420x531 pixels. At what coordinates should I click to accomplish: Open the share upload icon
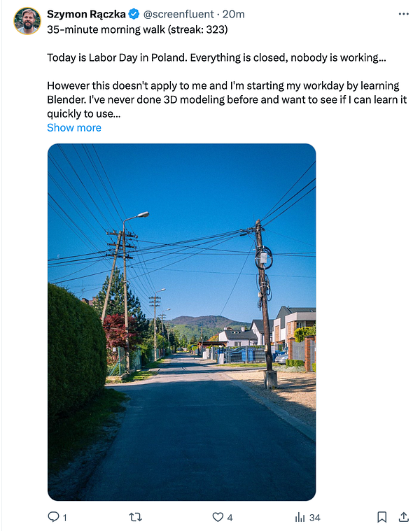[x=403, y=517]
